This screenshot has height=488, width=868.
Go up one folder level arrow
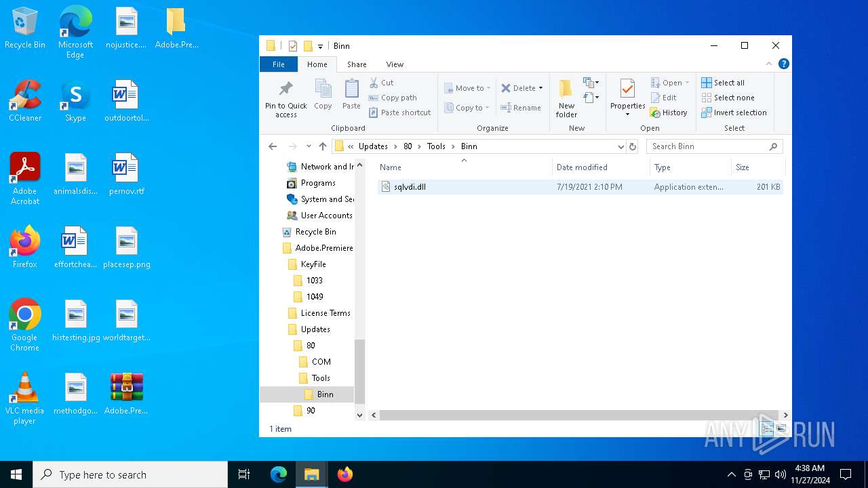[x=323, y=146]
